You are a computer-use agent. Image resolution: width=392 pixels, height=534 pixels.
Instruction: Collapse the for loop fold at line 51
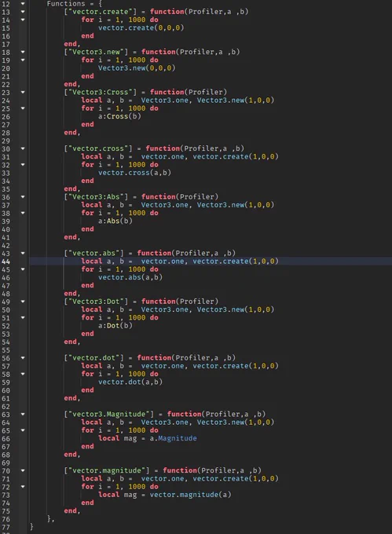[23, 318]
